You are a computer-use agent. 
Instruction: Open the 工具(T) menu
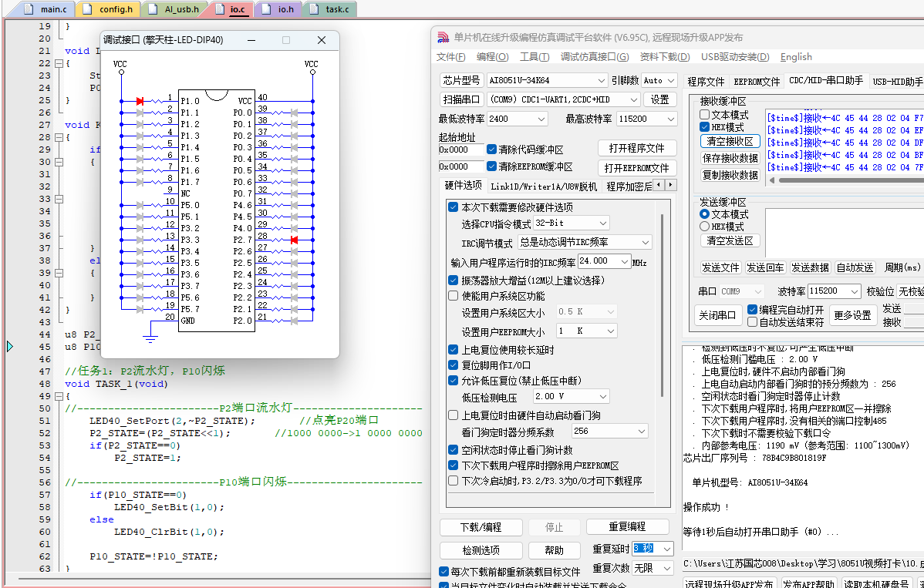pos(535,57)
